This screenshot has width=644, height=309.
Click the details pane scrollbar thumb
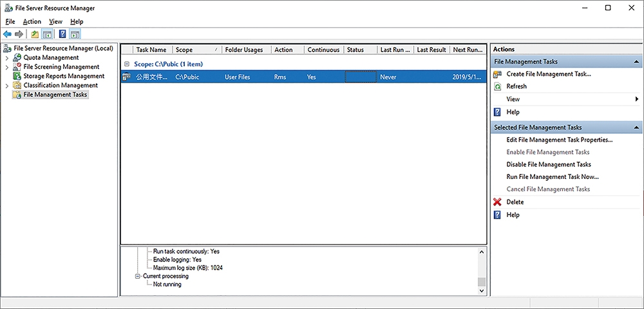coord(481,282)
